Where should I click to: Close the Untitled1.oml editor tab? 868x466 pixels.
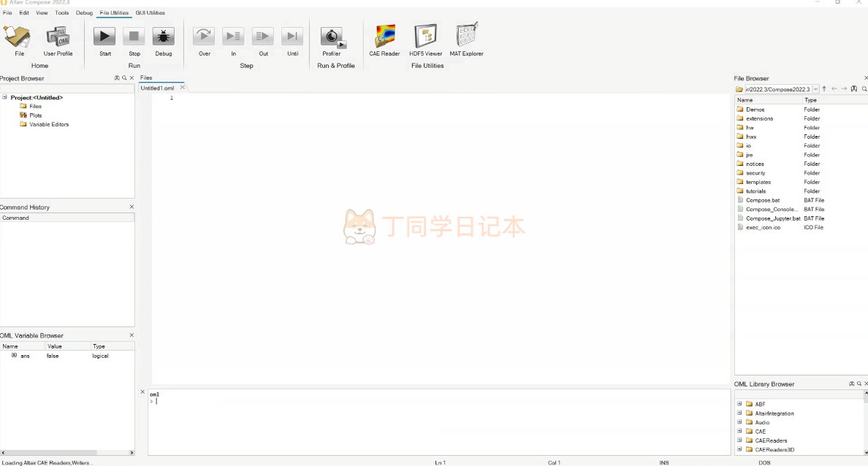coord(183,88)
